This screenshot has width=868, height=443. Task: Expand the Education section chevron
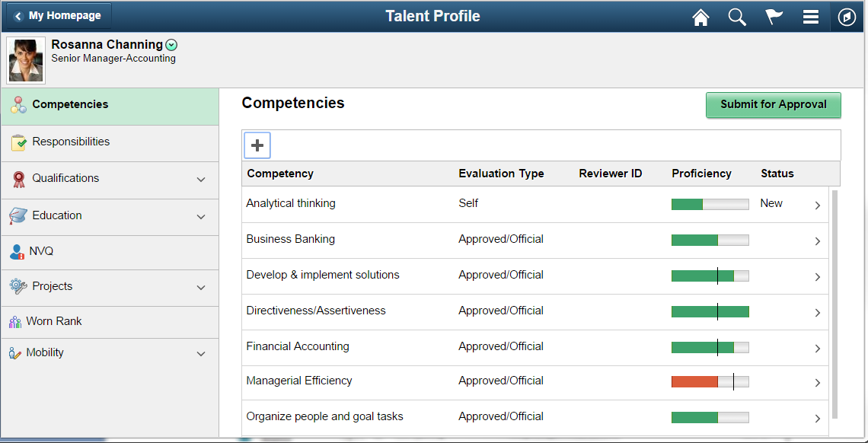click(x=201, y=217)
